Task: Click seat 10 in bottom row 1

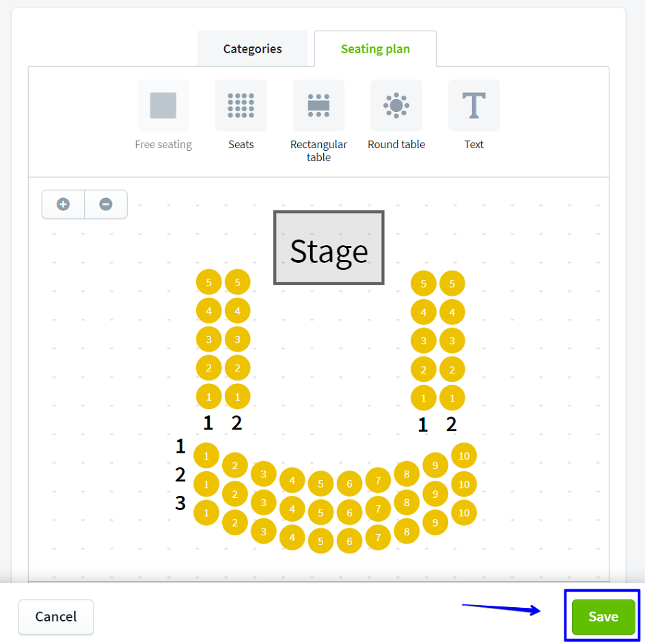Action: point(464,456)
